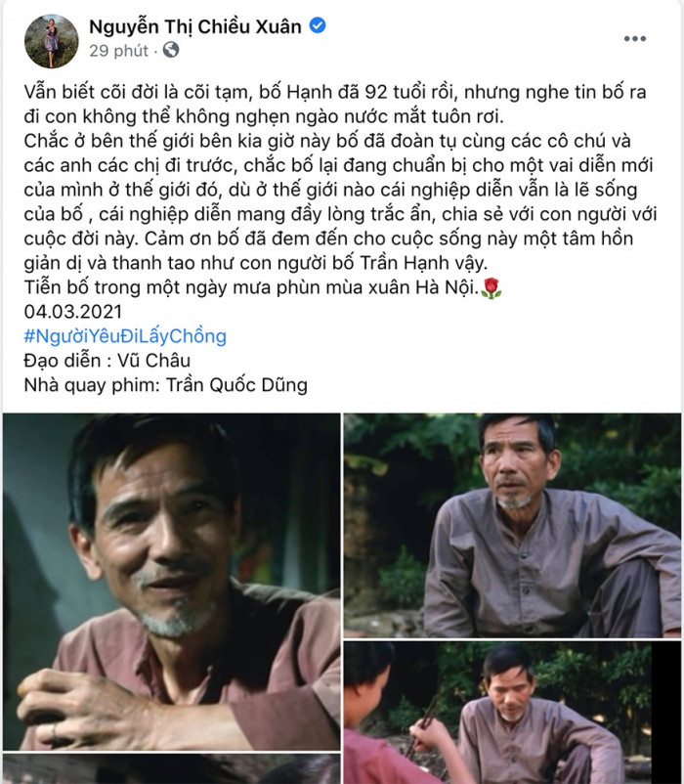684x784 pixels.
Task: Open the top-right photo of man sitting outdoors
Action: tap(512, 526)
